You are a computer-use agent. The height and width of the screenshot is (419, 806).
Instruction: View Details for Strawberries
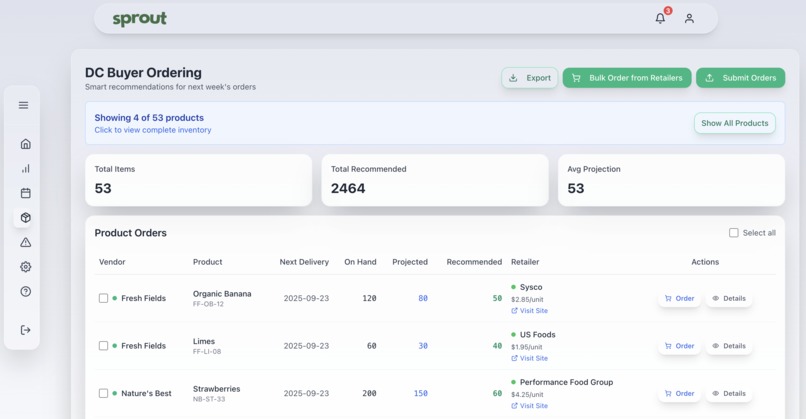[x=728, y=393]
